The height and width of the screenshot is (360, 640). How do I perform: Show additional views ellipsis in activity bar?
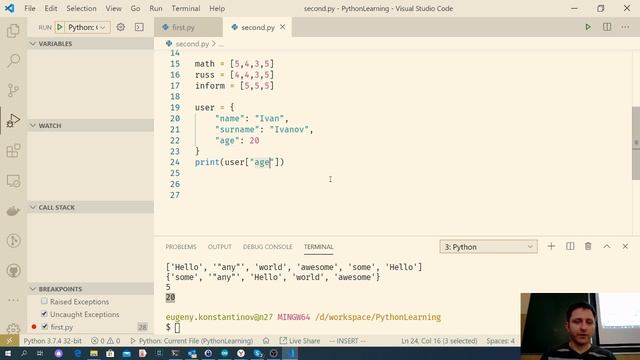click(13, 300)
